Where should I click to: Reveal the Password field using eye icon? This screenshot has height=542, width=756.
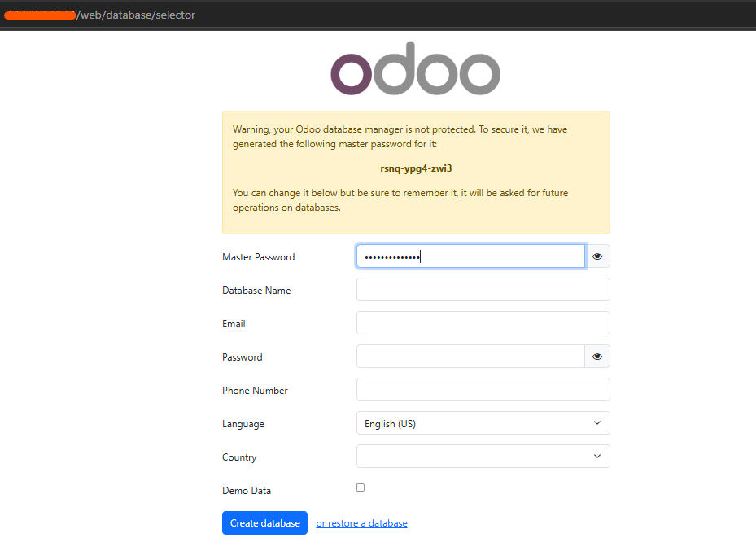tap(597, 356)
